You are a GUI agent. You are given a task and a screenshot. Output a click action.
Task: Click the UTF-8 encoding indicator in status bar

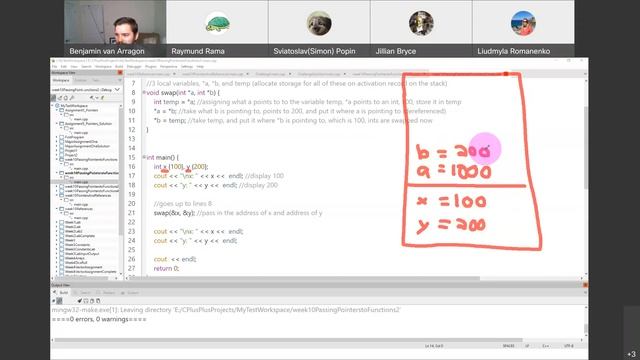point(569,346)
